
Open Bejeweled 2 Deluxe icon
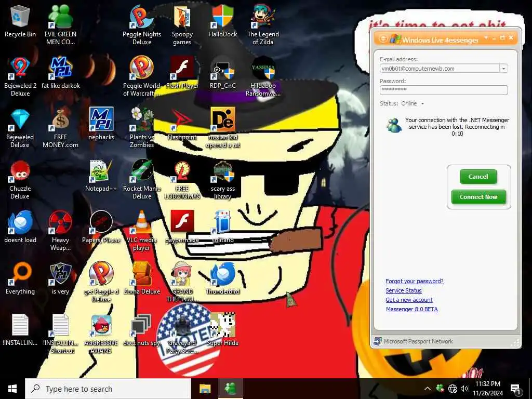click(x=20, y=76)
